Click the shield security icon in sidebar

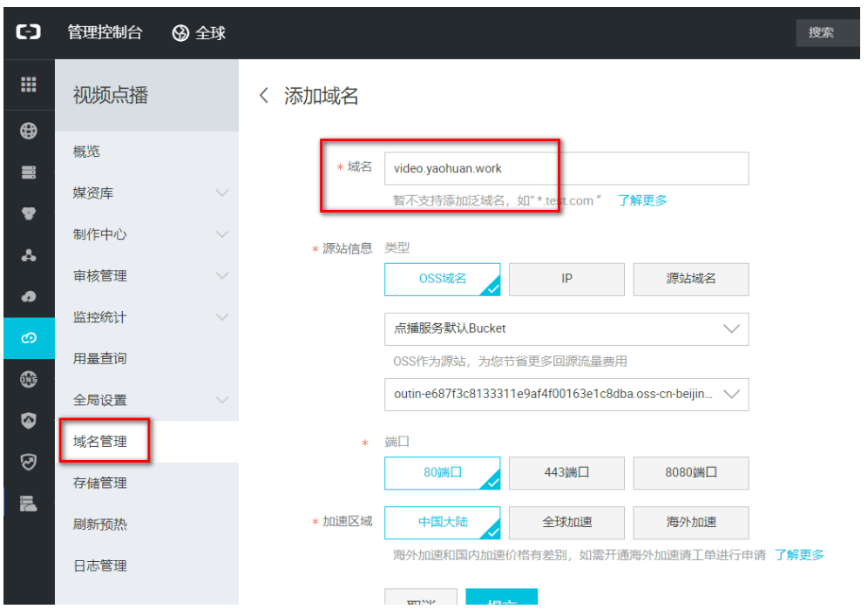29,421
